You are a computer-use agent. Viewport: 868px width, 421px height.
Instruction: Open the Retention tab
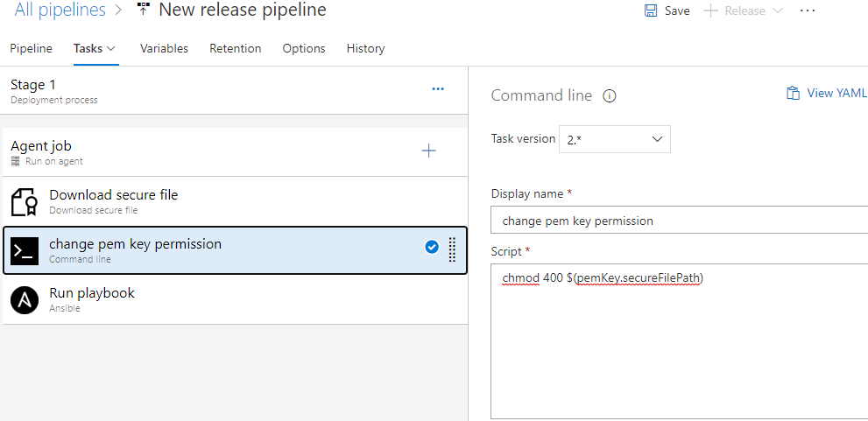(x=235, y=49)
